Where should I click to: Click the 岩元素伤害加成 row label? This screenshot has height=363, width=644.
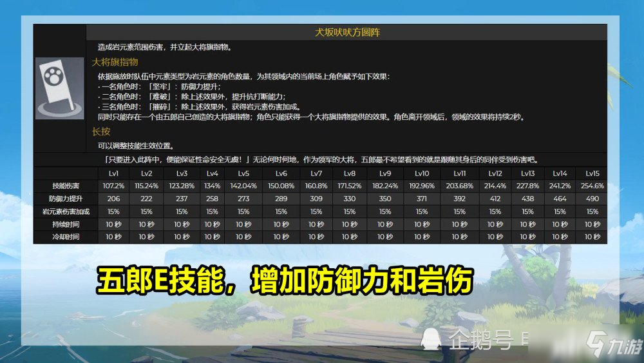[66, 211]
